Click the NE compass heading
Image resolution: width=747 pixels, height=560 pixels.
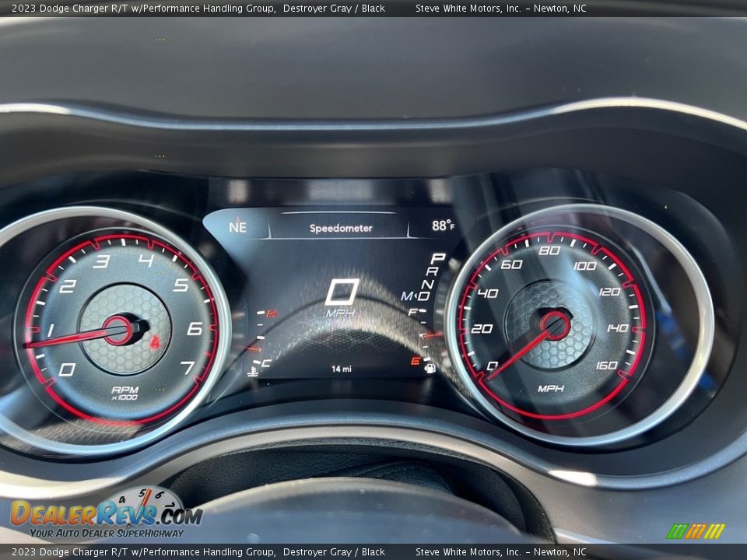pos(238,228)
